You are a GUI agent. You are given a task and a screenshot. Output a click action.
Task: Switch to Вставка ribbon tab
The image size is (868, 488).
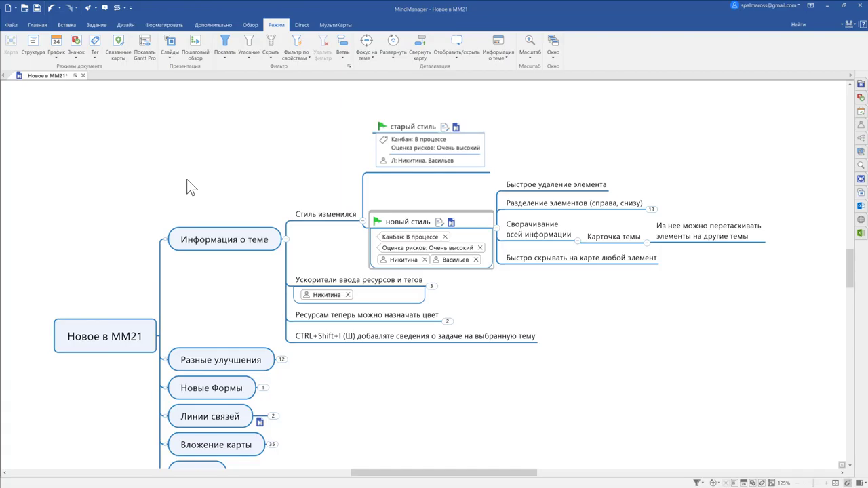(66, 25)
